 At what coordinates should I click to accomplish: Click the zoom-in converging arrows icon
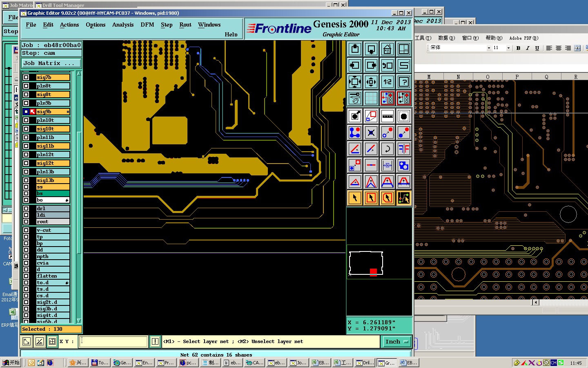coord(355,82)
